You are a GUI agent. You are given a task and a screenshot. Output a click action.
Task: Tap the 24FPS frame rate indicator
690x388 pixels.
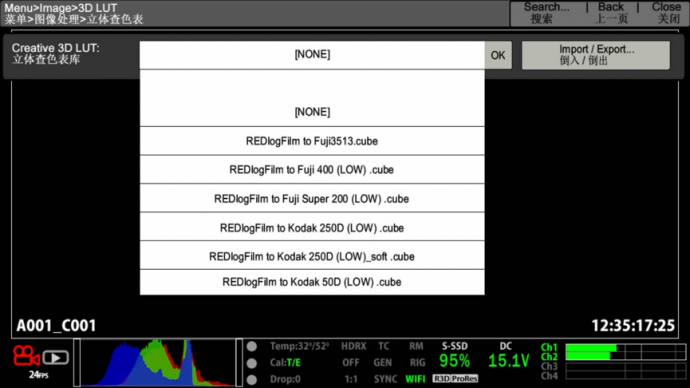[39, 375]
